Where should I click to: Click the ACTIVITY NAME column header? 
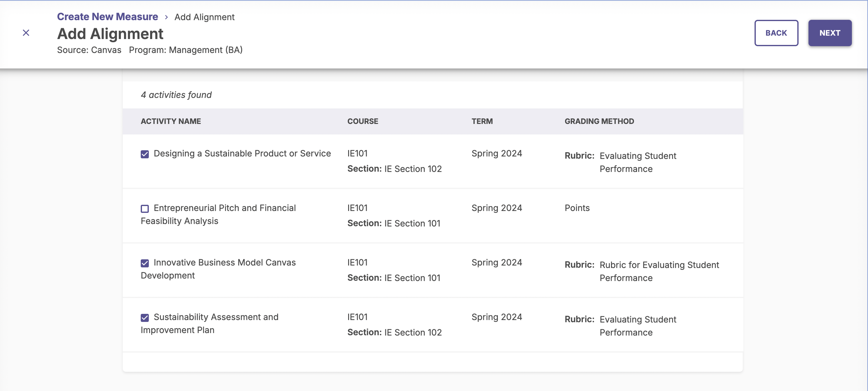170,121
